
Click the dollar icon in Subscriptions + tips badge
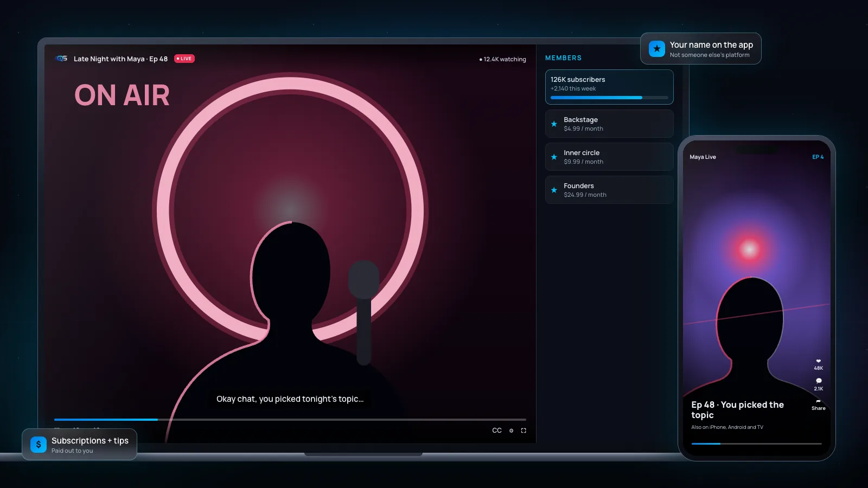click(x=39, y=445)
